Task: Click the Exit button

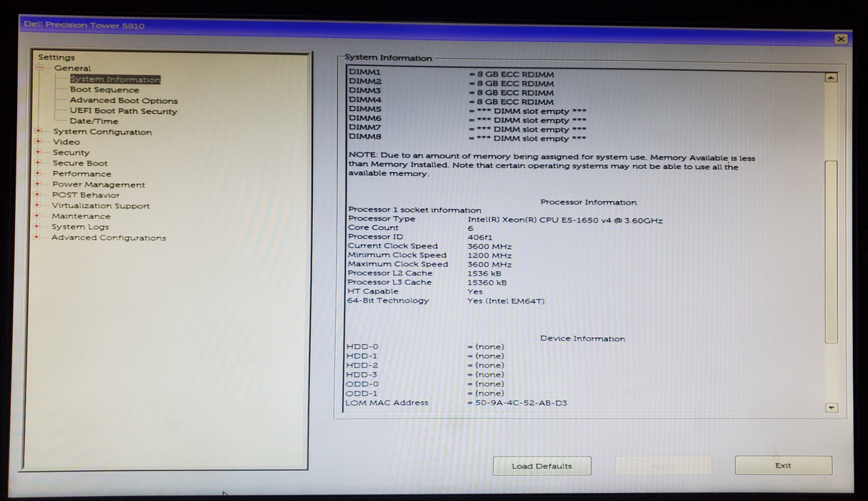Action: coord(783,465)
